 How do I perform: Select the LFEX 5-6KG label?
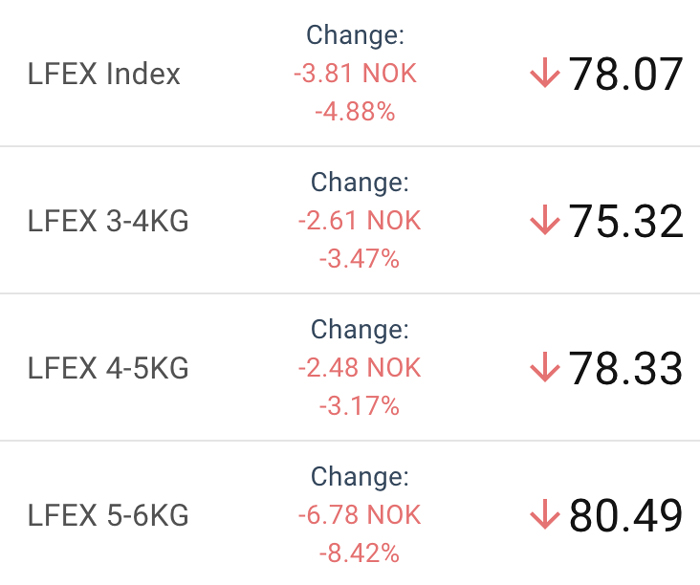pos(108,515)
